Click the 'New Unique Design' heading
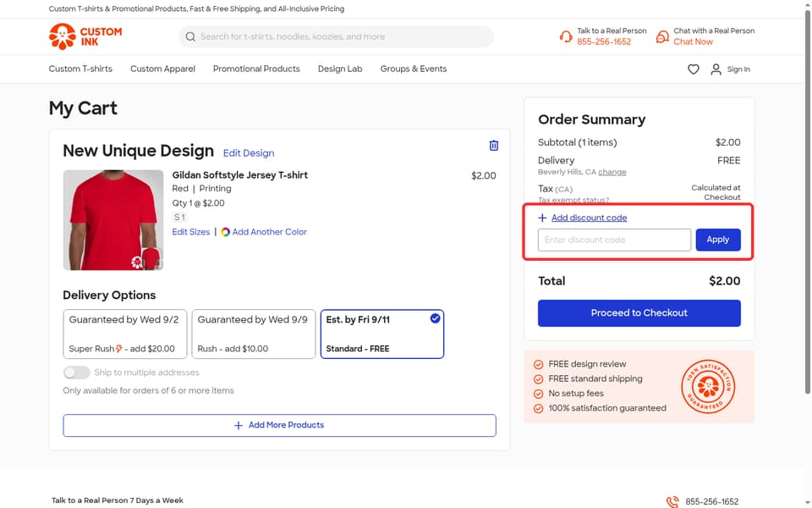The height and width of the screenshot is (508, 812). coord(138,151)
